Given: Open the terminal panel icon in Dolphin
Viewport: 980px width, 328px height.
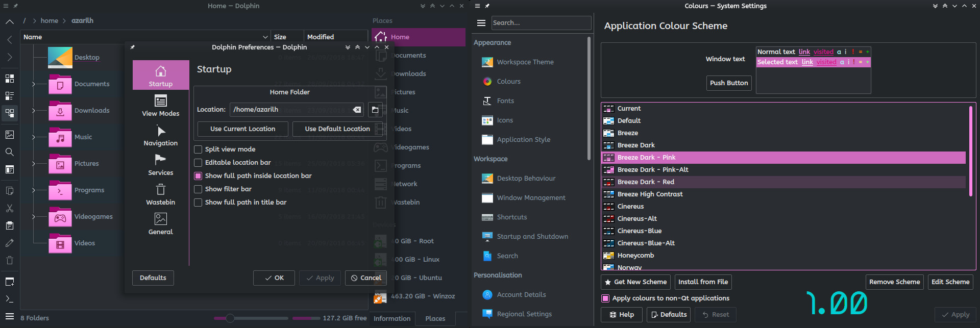Looking at the screenshot, I should click(x=9, y=299).
